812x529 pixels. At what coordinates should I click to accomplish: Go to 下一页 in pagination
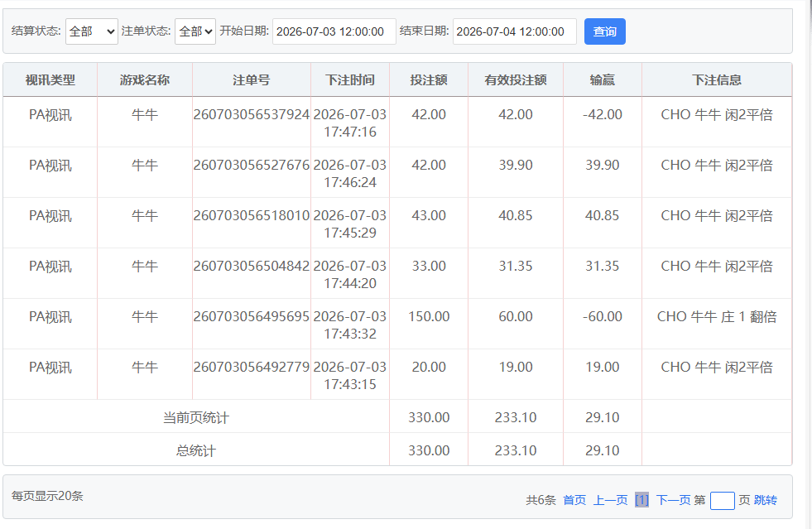(673, 500)
